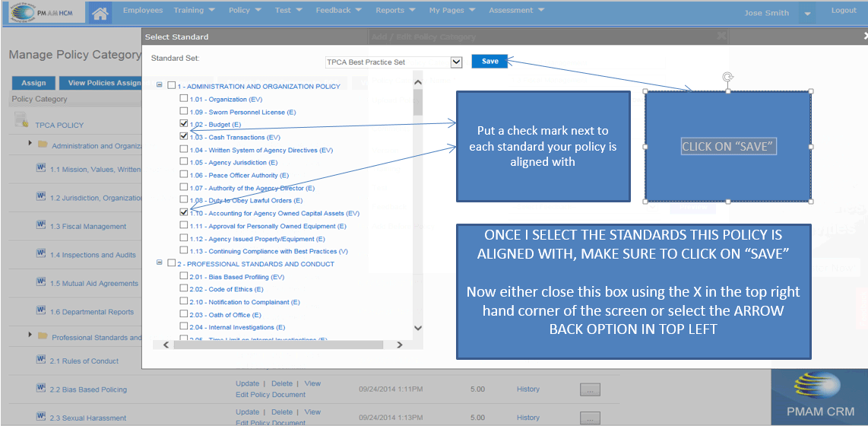Check the 1.01 Organization (EV) checkbox
868x426 pixels.
pyautogui.click(x=184, y=99)
